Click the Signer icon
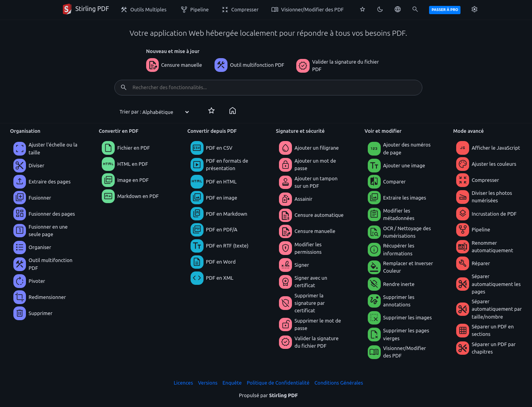This screenshot has height=407, width=532. [285, 265]
